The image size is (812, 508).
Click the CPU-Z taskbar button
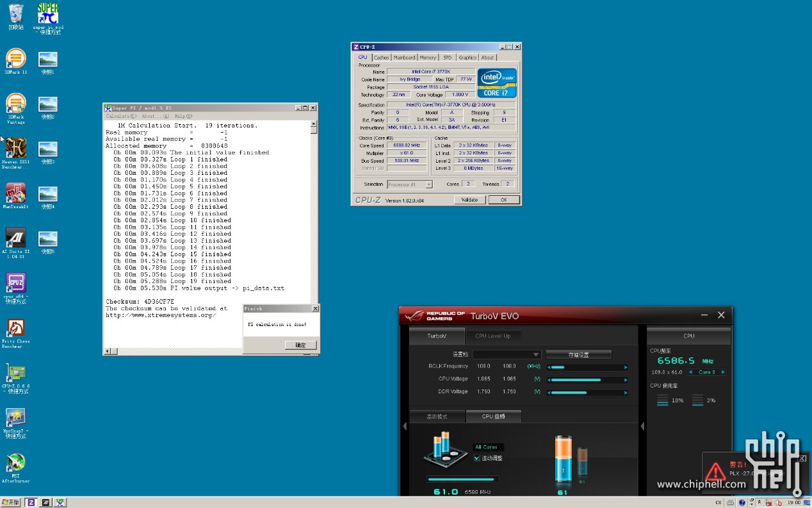point(31,503)
